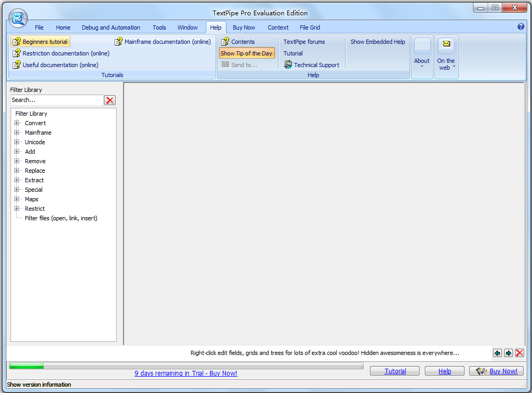
Task: Select the Replace tree label
Action: (x=35, y=171)
